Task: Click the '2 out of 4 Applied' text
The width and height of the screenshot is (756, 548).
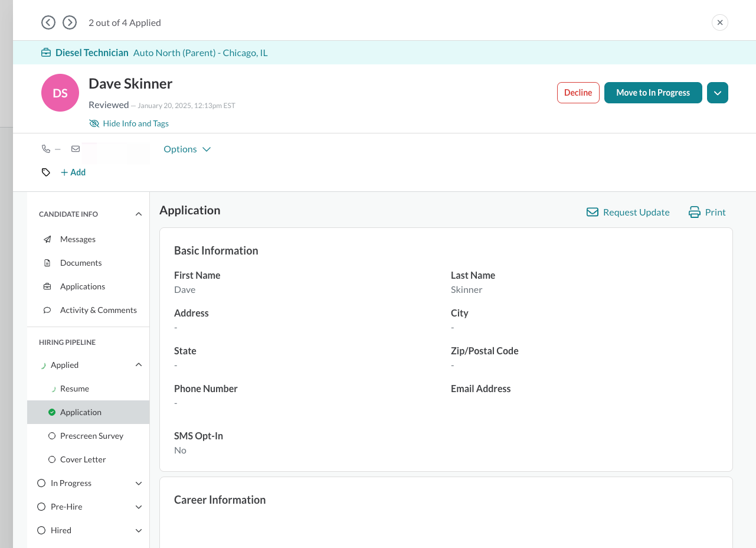Action: tap(125, 22)
